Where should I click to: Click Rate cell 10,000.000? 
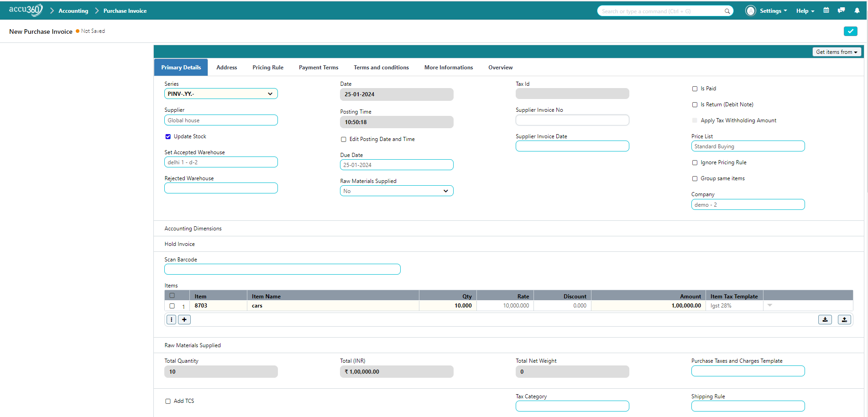505,306
